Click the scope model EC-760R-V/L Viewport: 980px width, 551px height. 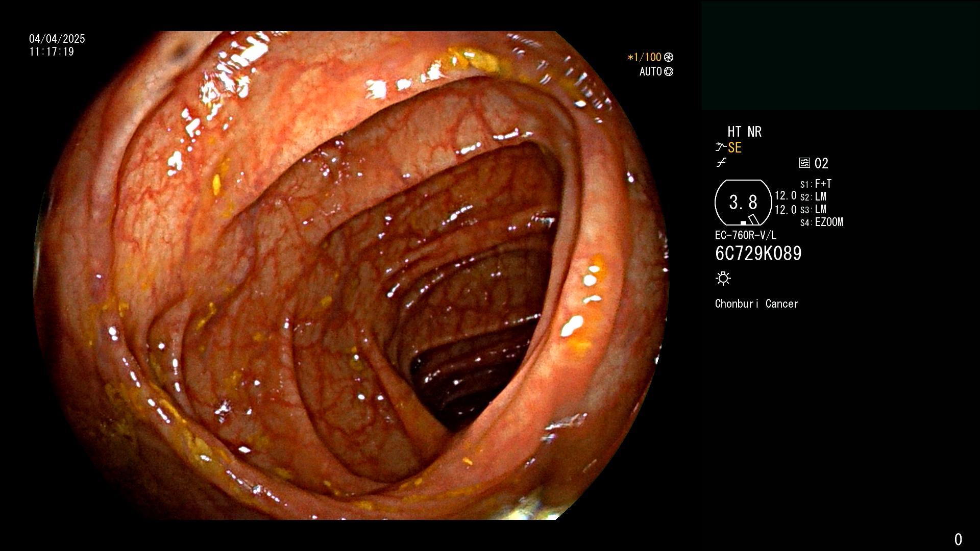[x=746, y=235]
